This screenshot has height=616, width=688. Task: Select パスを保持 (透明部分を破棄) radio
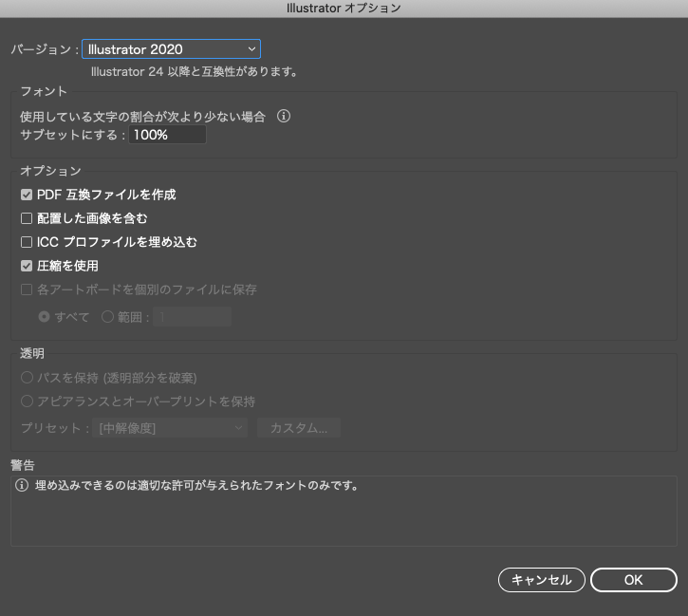coord(28,378)
